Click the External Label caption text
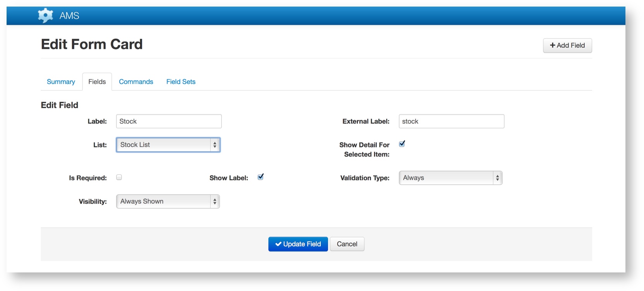The image size is (644, 291). (x=366, y=122)
